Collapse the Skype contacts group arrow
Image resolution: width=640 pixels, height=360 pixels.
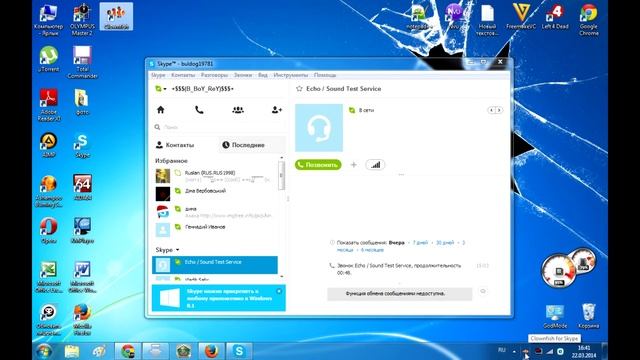pos(177,250)
